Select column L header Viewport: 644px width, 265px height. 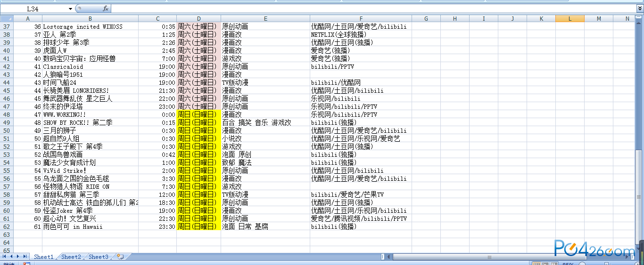click(570, 18)
